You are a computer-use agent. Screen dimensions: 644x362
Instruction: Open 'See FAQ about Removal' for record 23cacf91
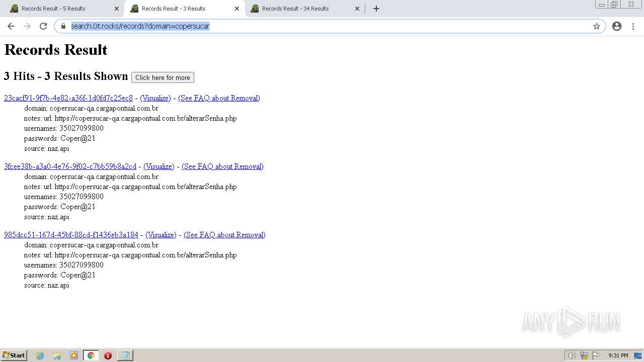pyautogui.click(x=219, y=98)
